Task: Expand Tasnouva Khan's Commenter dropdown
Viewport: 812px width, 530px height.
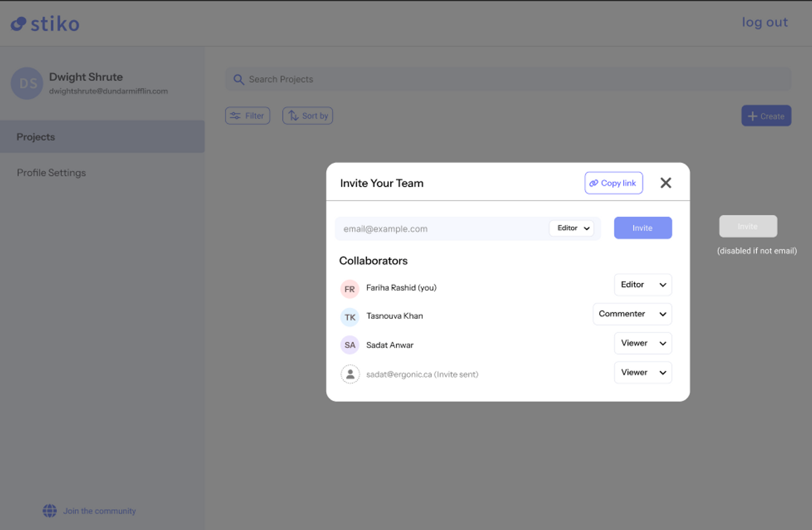Action: click(x=632, y=314)
